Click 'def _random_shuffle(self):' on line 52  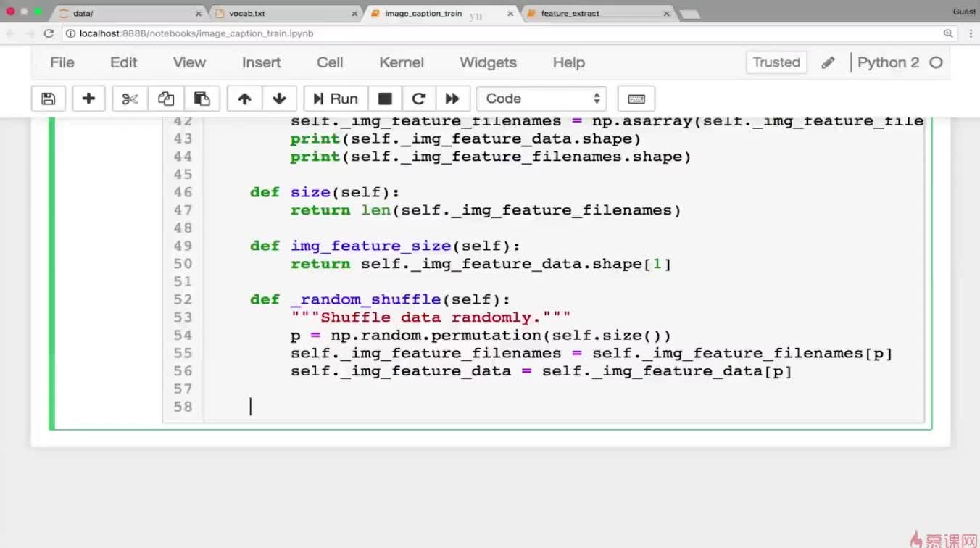click(x=380, y=299)
